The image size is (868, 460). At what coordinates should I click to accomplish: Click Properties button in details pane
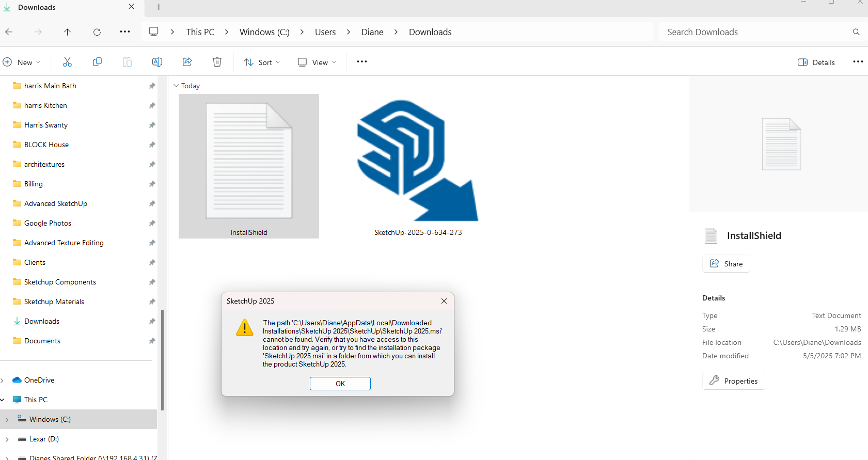tap(733, 381)
